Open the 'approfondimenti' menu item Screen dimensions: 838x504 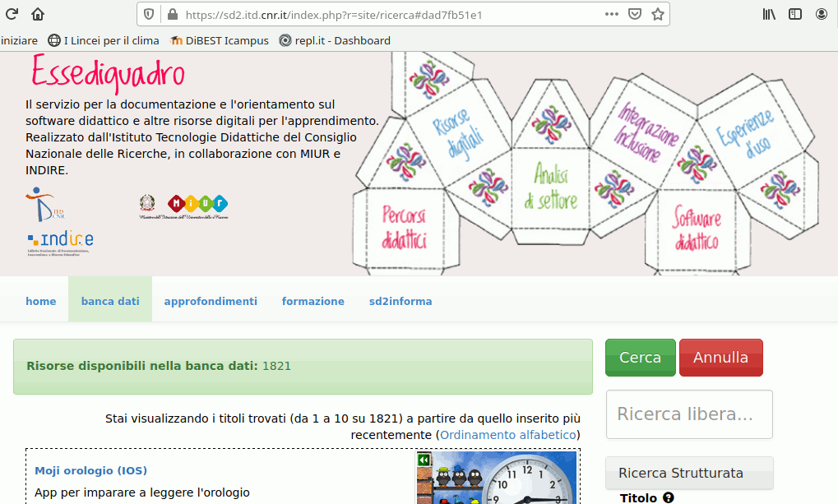pos(211,301)
